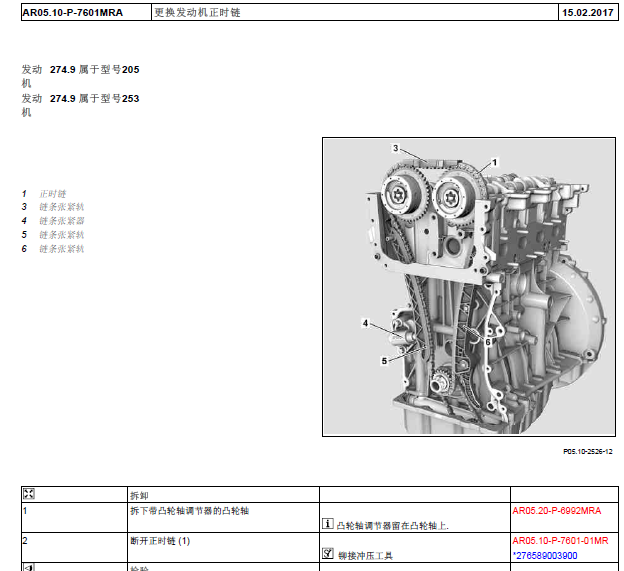
Task: Open the link AR05.10-P-7601-01MR
Action: [560, 540]
